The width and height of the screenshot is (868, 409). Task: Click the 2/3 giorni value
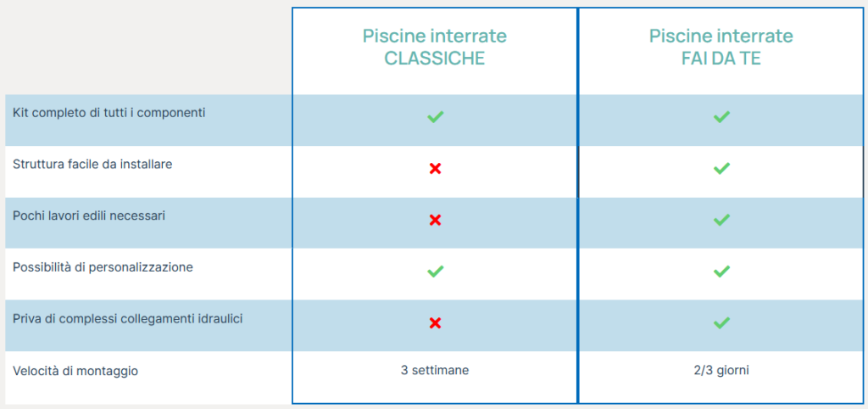pyautogui.click(x=721, y=370)
